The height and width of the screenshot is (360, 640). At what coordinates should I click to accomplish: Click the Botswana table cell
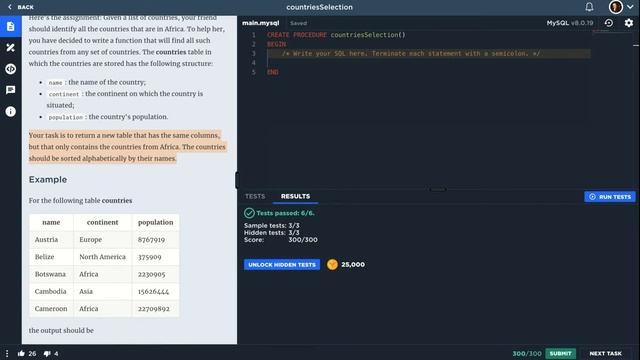pyautogui.click(x=51, y=274)
